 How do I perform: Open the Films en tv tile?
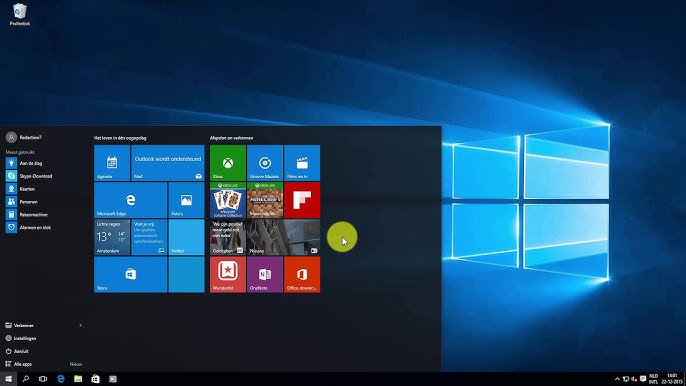tap(302, 163)
